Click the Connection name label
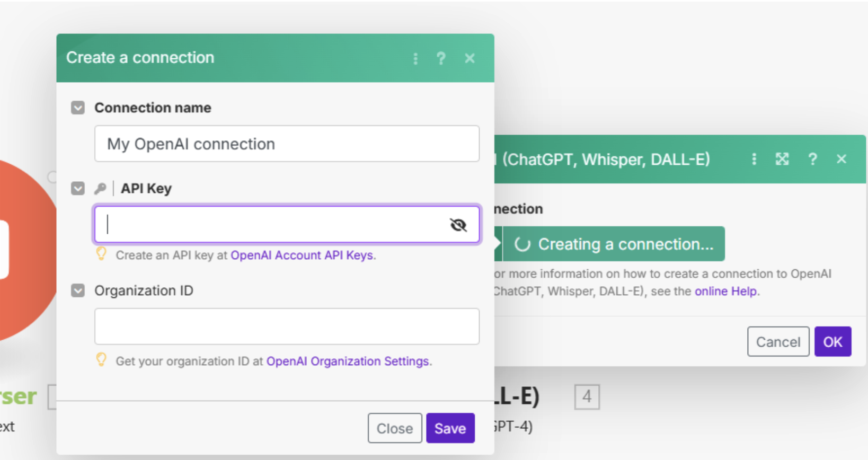The width and height of the screenshot is (868, 460). coord(153,108)
